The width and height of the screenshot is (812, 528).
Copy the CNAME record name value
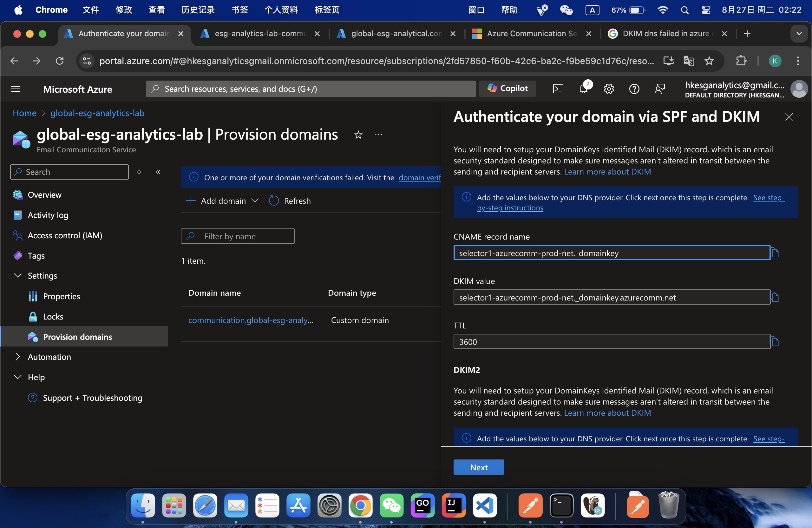(x=775, y=253)
